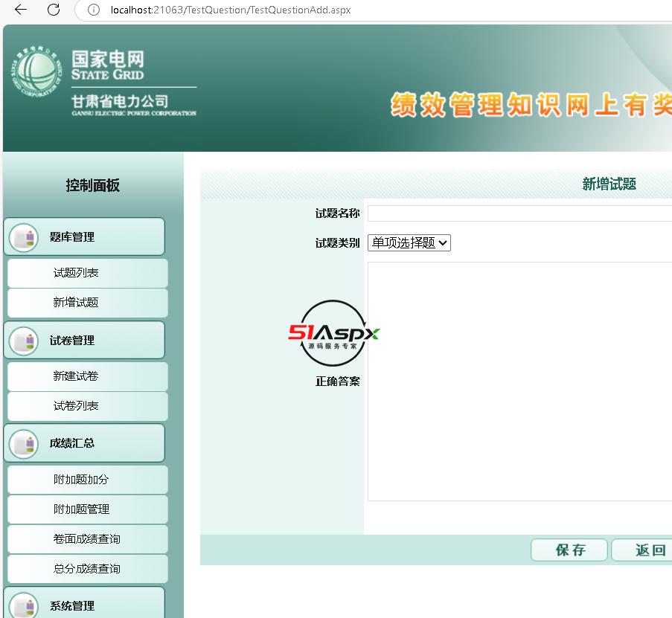Click inside the 正确答案 text area
672x618 pixels.
[519, 381]
